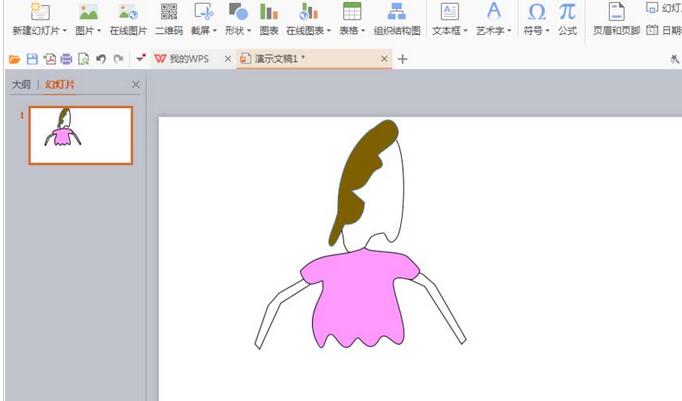Switch to the outline (大纲) tab
Viewport: 682px width, 401px height.
(x=21, y=85)
